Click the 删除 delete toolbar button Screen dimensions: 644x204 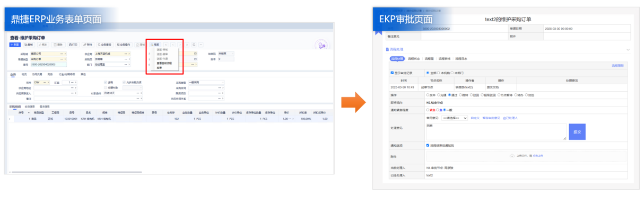tap(58, 45)
